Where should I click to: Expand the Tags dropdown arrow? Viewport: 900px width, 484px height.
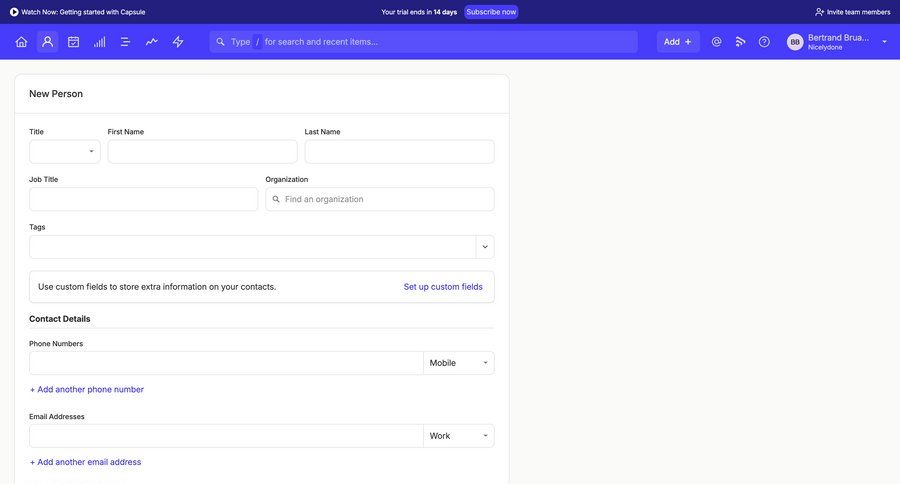[485, 247]
